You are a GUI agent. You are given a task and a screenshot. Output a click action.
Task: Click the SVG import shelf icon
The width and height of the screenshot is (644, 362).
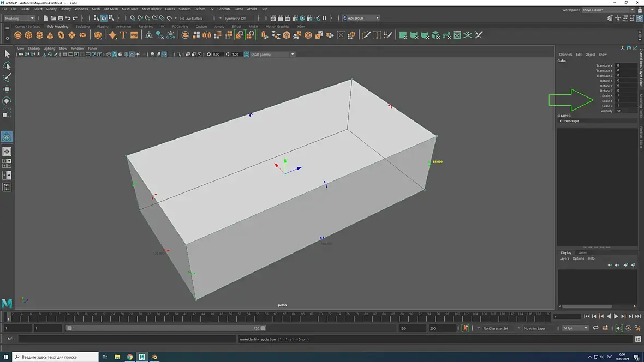pos(134,35)
